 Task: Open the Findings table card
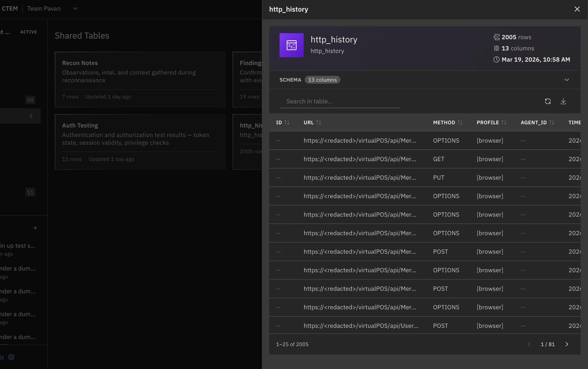pyautogui.click(x=247, y=79)
